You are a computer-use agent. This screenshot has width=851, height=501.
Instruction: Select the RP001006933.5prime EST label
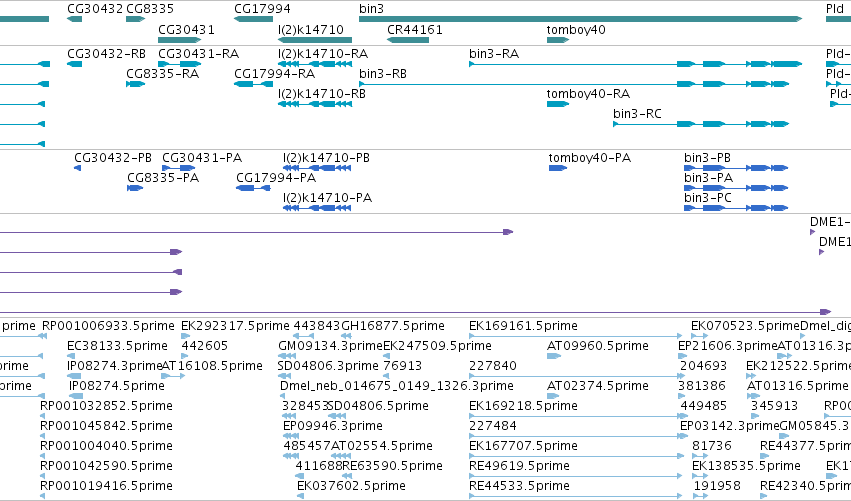109,326
